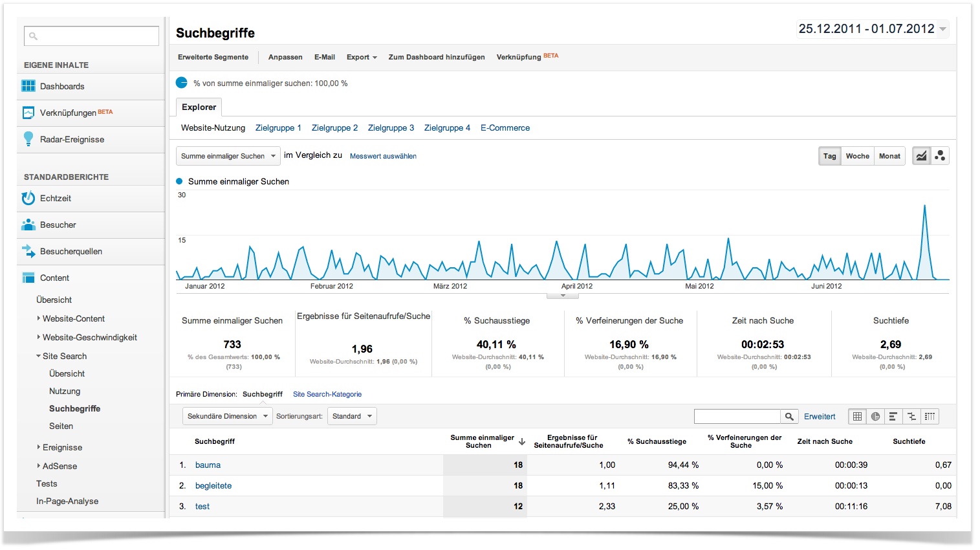Switch to motion chart bubbles icon

(940, 156)
